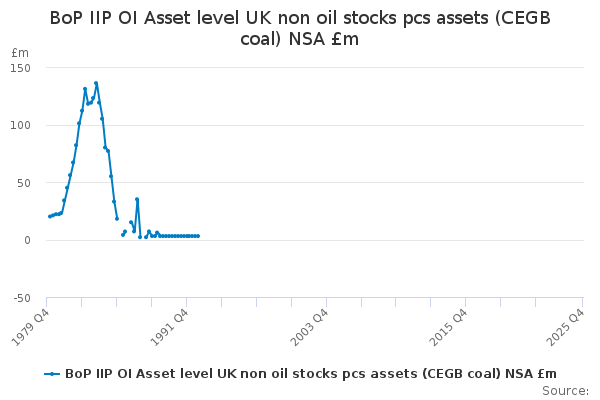Click the 1979 Q4 x-axis label
The width and height of the screenshot is (600, 400).
pyautogui.click(x=32, y=325)
